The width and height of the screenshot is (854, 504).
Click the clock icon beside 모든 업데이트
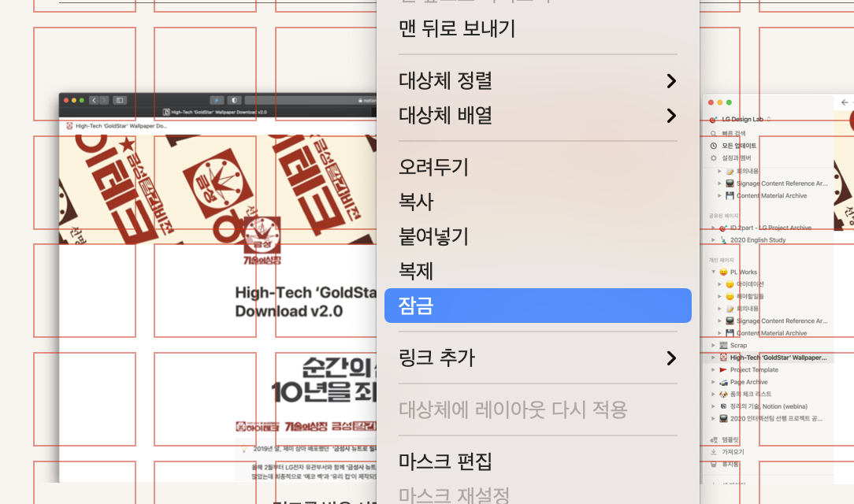click(714, 146)
